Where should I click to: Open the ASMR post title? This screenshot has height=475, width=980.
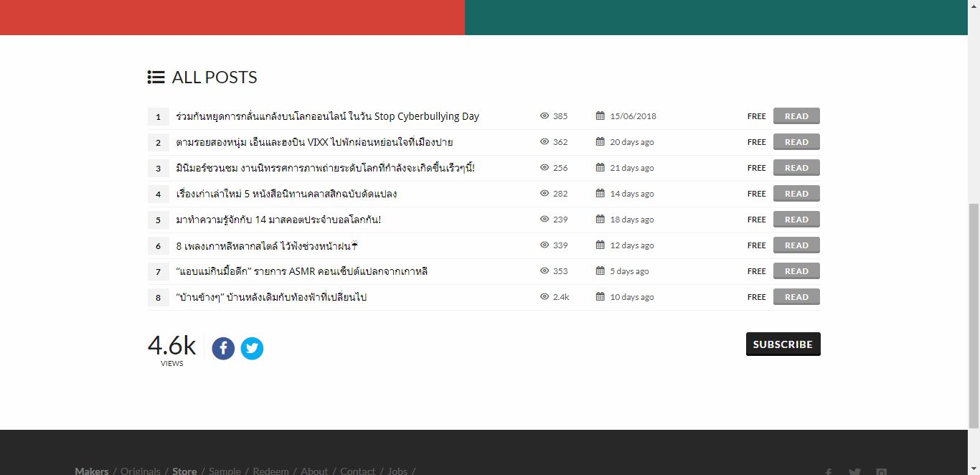point(301,271)
